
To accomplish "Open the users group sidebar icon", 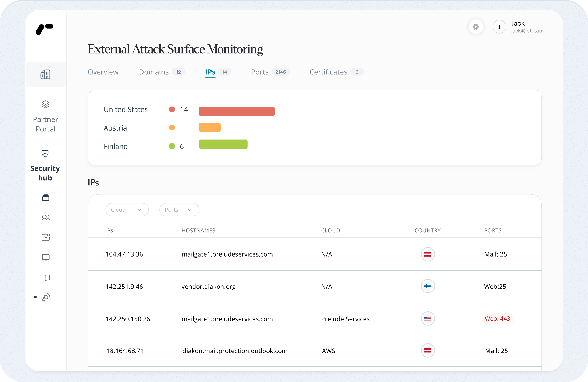I will pyautogui.click(x=46, y=218).
